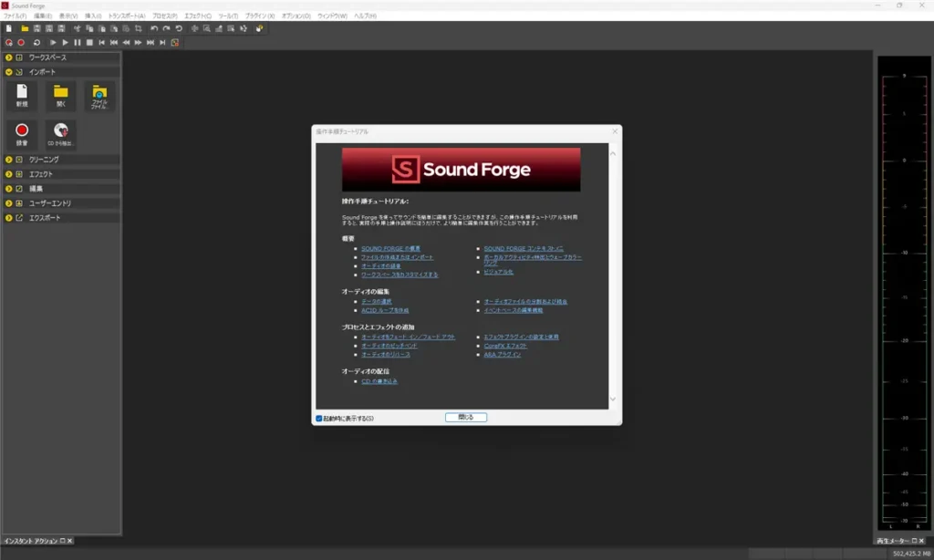Float the インスタント アクション panel
This screenshot has height=560, width=934.
pyautogui.click(x=63, y=541)
